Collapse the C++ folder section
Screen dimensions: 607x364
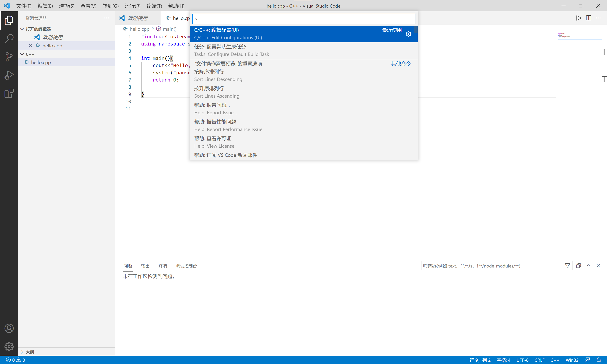point(22,54)
